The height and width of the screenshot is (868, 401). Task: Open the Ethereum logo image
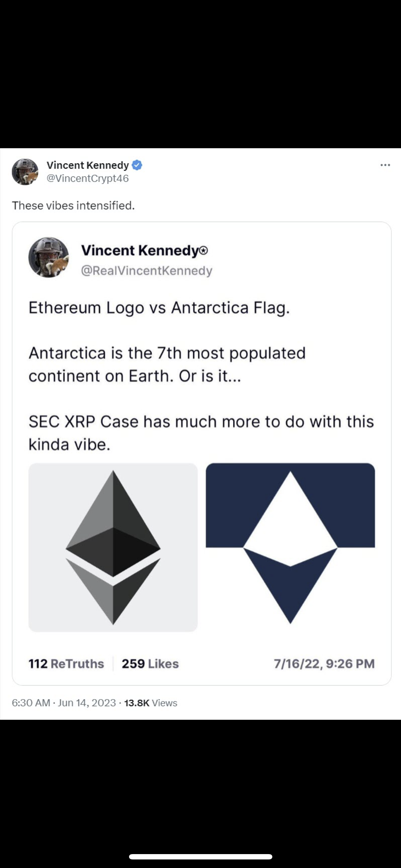[x=113, y=547]
